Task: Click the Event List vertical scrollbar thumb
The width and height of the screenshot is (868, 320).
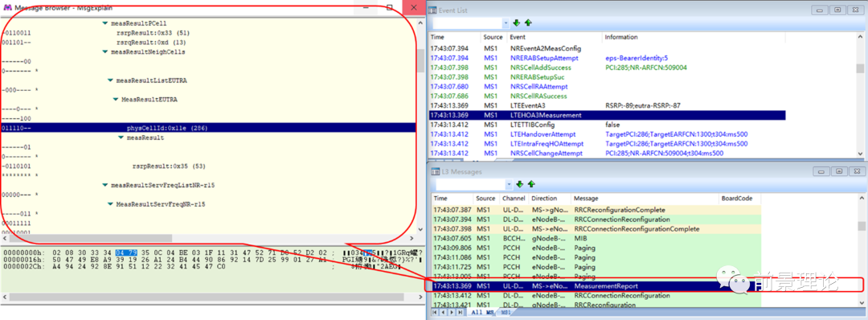Action: click(x=860, y=68)
